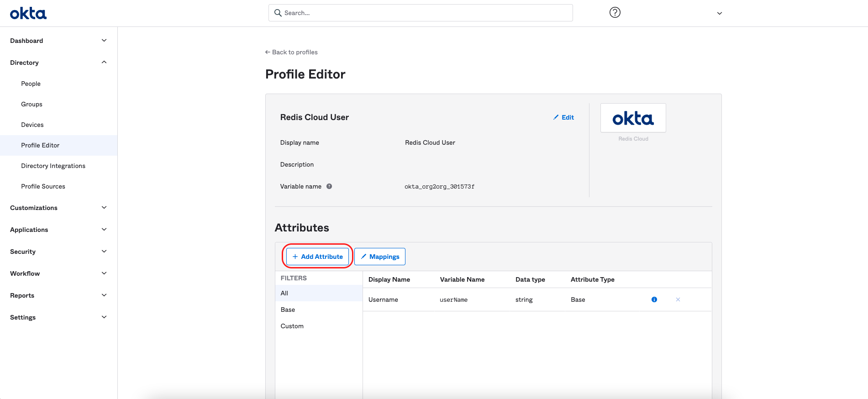Click Variable name help tooltip icon
This screenshot has width=868, height=399.
[329, 186]
